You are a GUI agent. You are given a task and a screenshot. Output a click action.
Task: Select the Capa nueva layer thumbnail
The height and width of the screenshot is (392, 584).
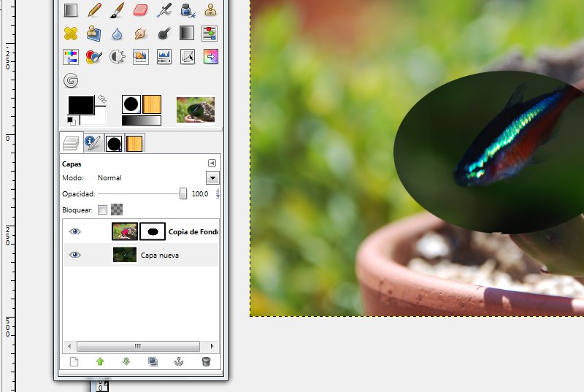point(125,255)
